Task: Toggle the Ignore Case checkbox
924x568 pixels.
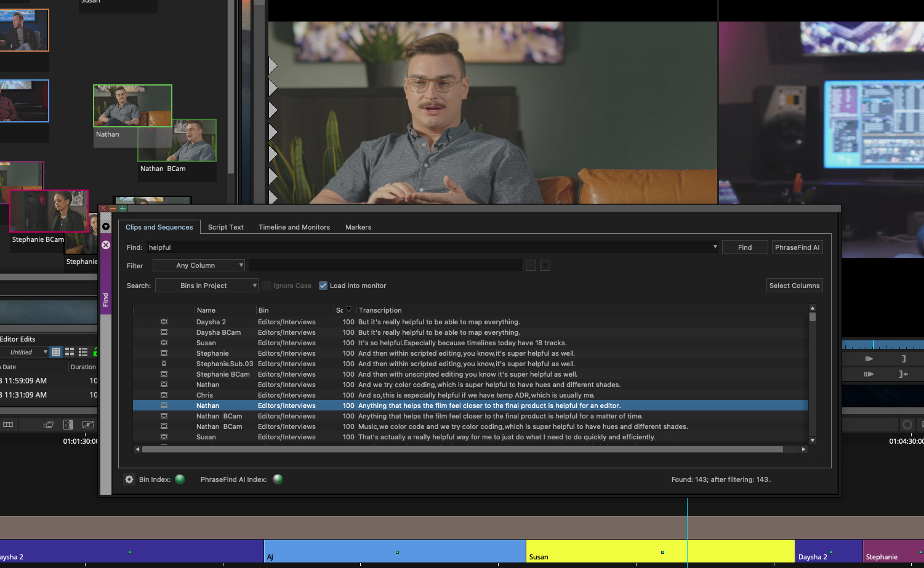Action: [266, 286]
